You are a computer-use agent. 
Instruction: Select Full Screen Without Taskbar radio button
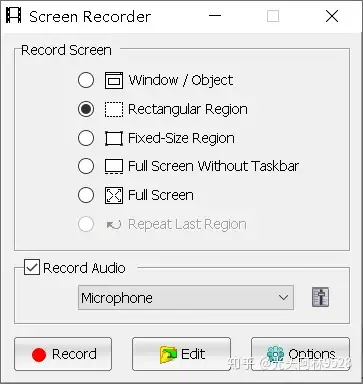pos(86,166)
